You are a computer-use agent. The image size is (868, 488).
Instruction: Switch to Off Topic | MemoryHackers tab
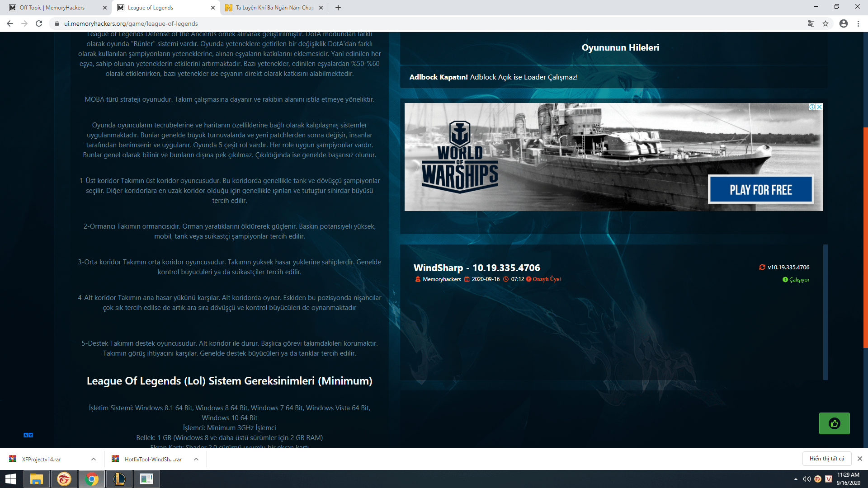click(x=56, y=8)
